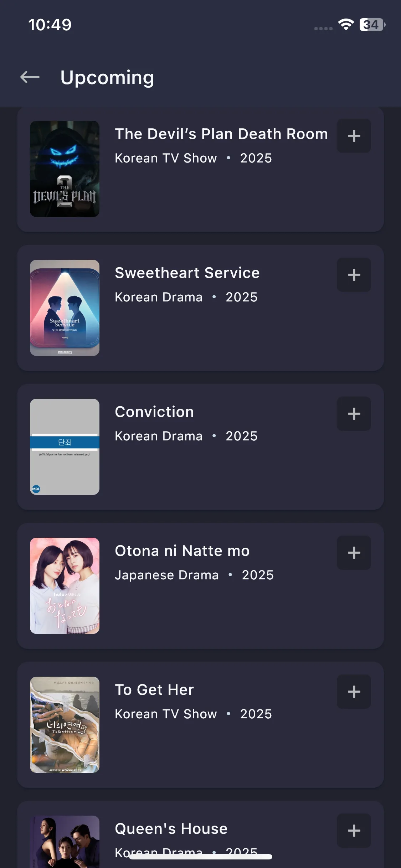This screenshot has width=401, height=868.
Task: Tap the back arrow next to Upcoming
Action: [30, 77]
